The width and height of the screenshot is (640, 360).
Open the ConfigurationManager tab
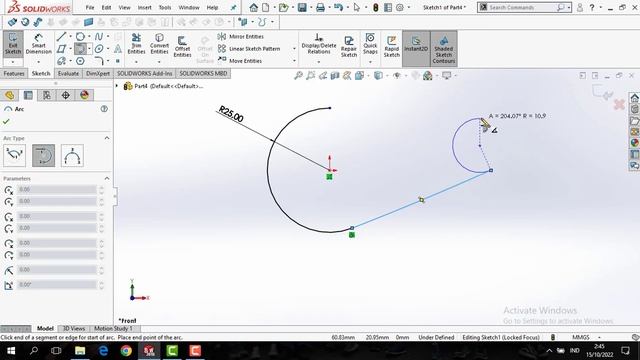47,95
